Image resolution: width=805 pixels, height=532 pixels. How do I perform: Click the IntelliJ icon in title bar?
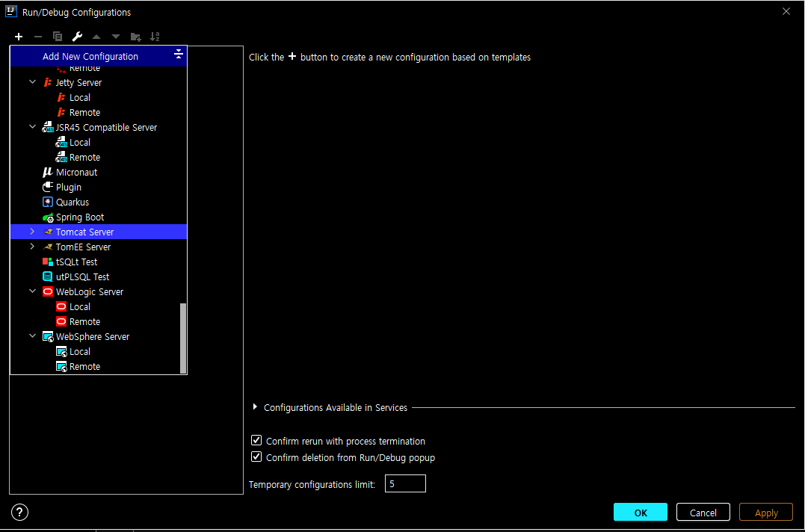coord(10,11)
